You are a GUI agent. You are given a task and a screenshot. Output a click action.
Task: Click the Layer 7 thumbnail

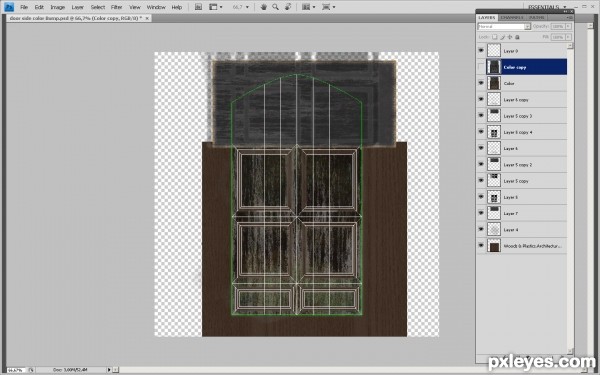pos(494,213)
